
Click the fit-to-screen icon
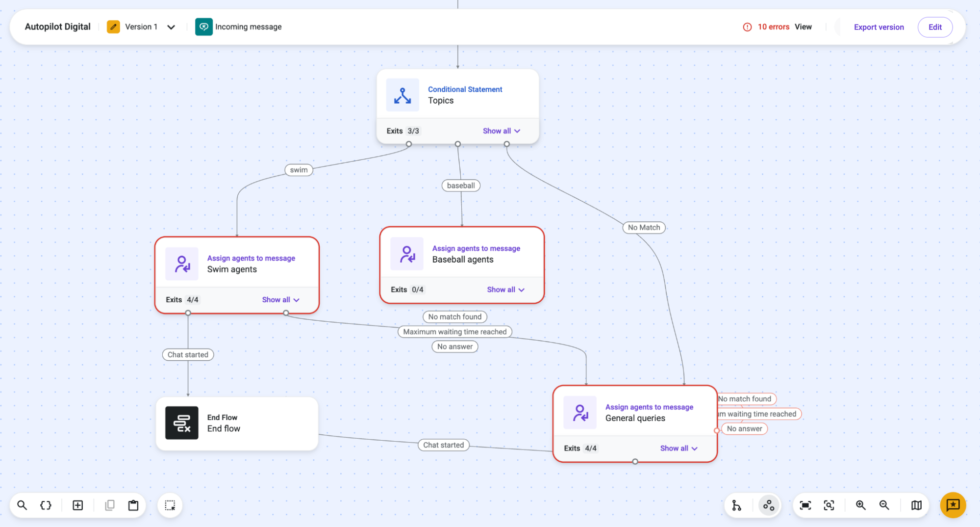click(x=805, y=505)
